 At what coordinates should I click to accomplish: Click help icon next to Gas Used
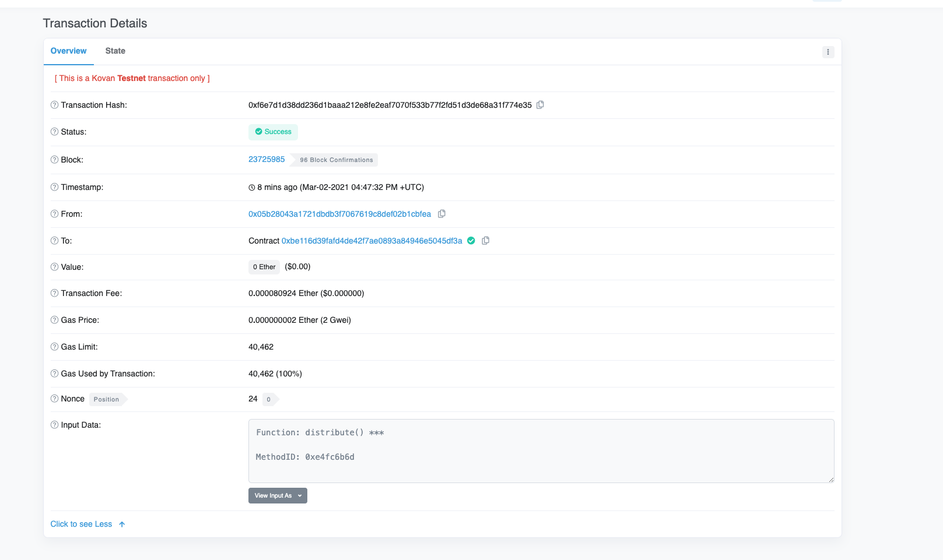(x=54, y=374)
